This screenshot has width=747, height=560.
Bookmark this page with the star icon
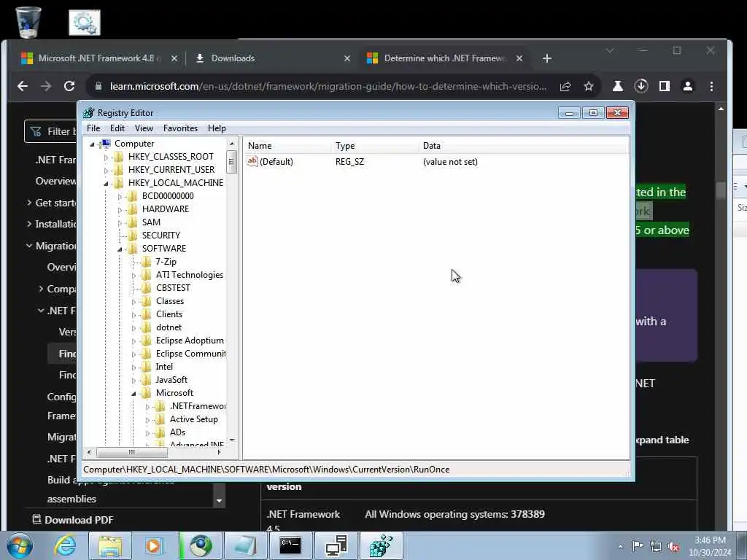pyautogui.click(x=589, y=86)
